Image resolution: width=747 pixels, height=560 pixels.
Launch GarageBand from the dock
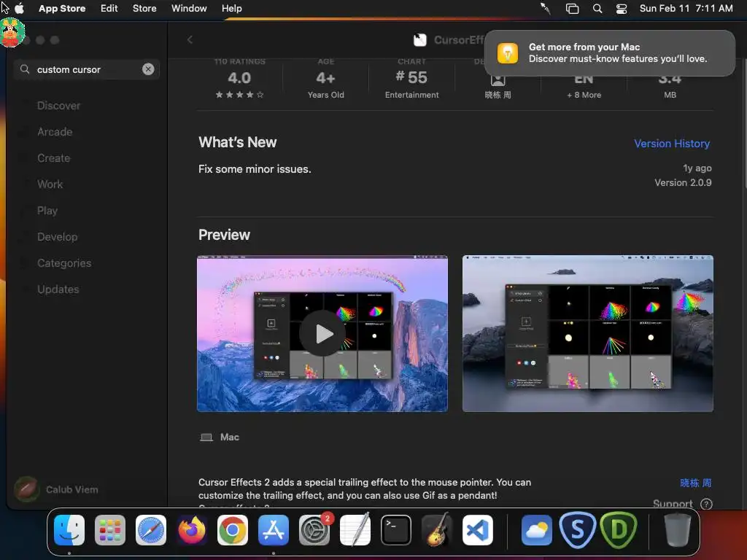[x=437, y=530]
